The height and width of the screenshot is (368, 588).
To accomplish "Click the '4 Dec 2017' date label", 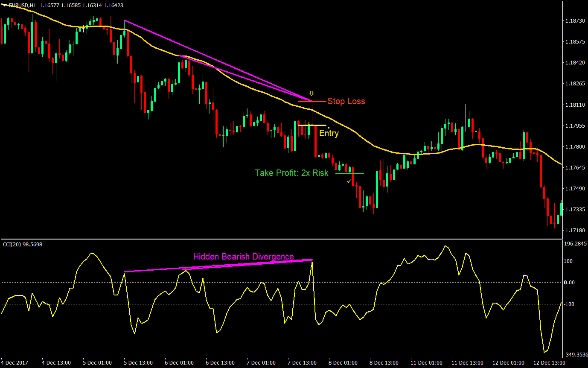I will pyautogui.click(x=15, y=363).
